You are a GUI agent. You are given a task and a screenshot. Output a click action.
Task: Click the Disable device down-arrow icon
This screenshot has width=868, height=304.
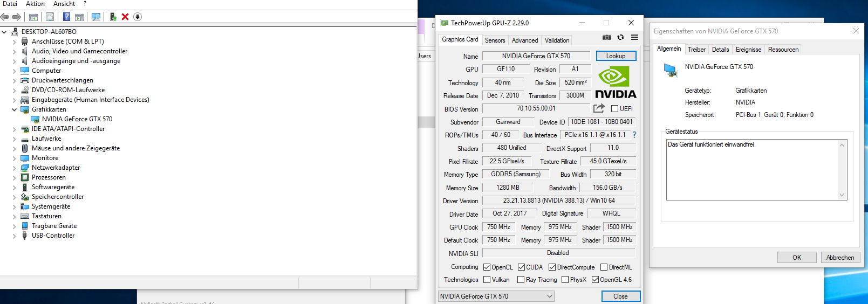tap(138, 17)
